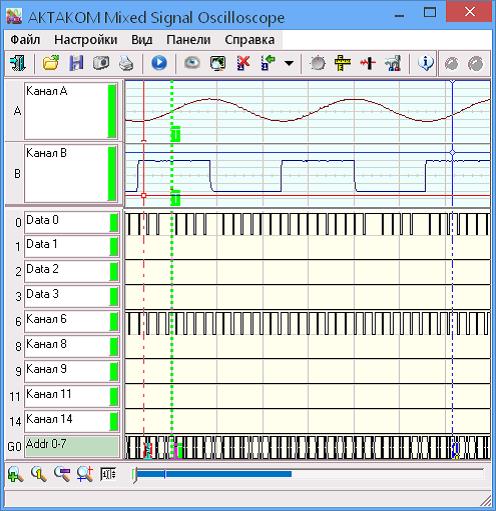Click the save floppy disk icon
The width and height of the screenshot is (496, 511).
76,63
